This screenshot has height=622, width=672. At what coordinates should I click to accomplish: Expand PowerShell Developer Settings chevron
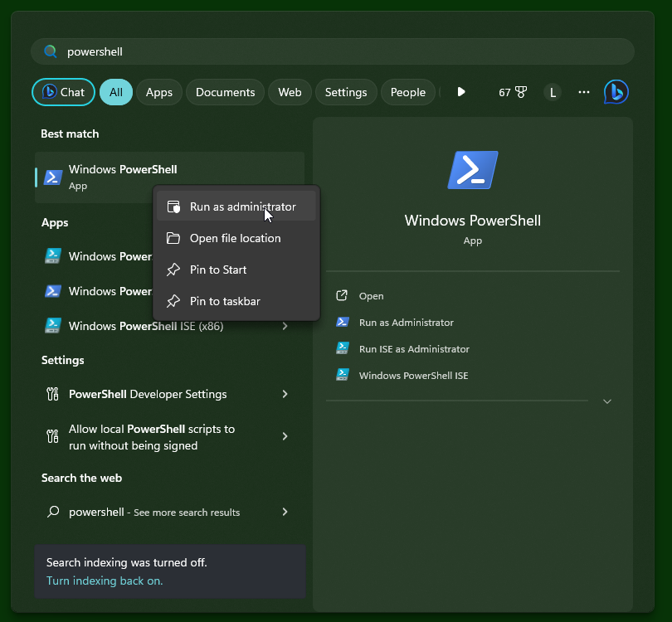[x=285, y=394]
